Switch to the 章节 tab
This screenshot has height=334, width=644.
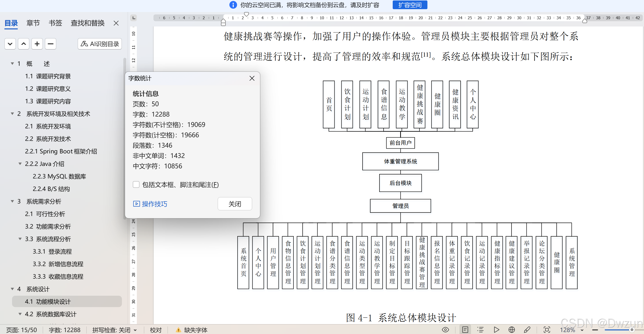pos(33,23)
